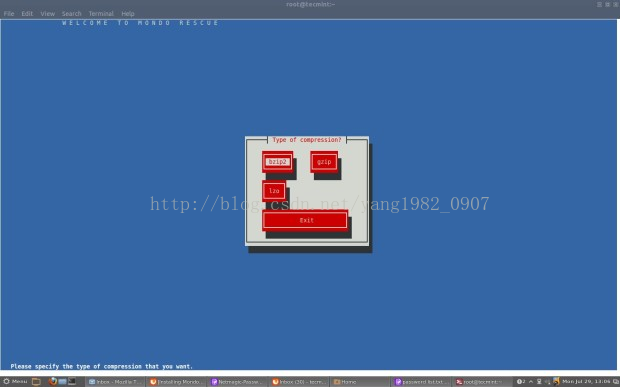Switch to Home folder taskbar window
The image size is (620, 387).
click(359, 381)
